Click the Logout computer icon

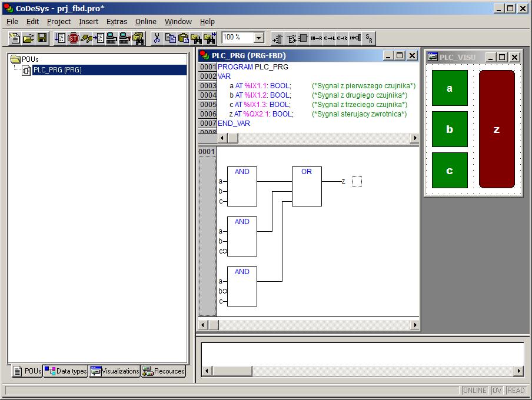pyautogui.click(x=125, y=38)
